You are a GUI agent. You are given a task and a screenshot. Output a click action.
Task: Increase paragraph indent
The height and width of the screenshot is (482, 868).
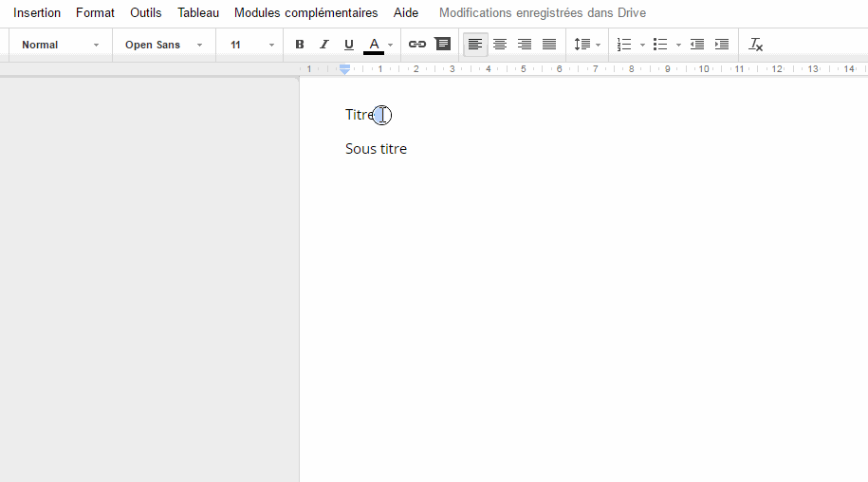(x=722, y=45)
